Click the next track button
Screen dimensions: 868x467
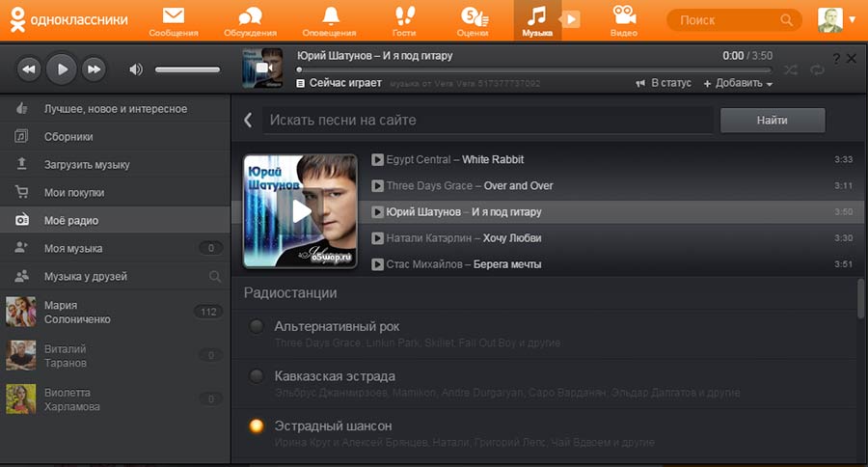point(94,69)
